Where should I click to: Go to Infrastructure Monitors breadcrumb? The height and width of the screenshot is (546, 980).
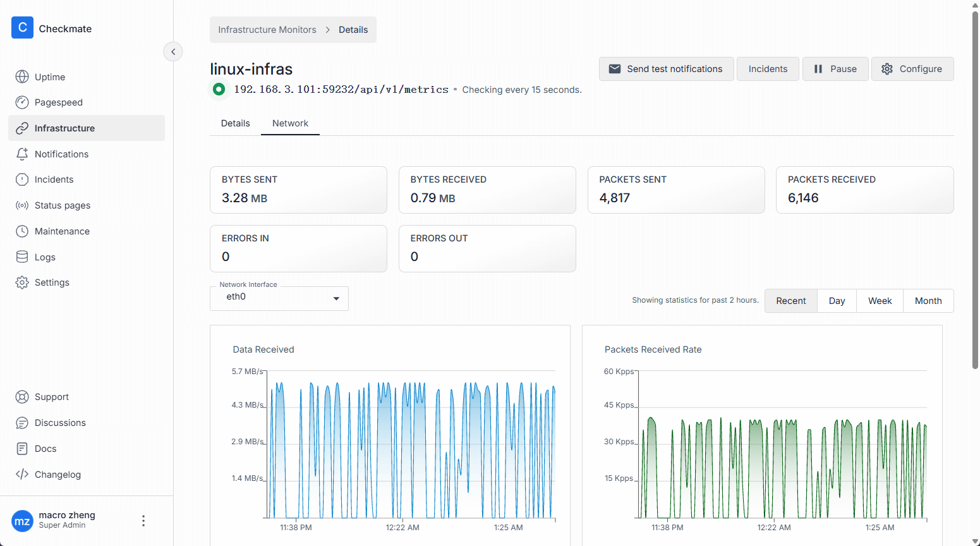(x=267, y=30)
